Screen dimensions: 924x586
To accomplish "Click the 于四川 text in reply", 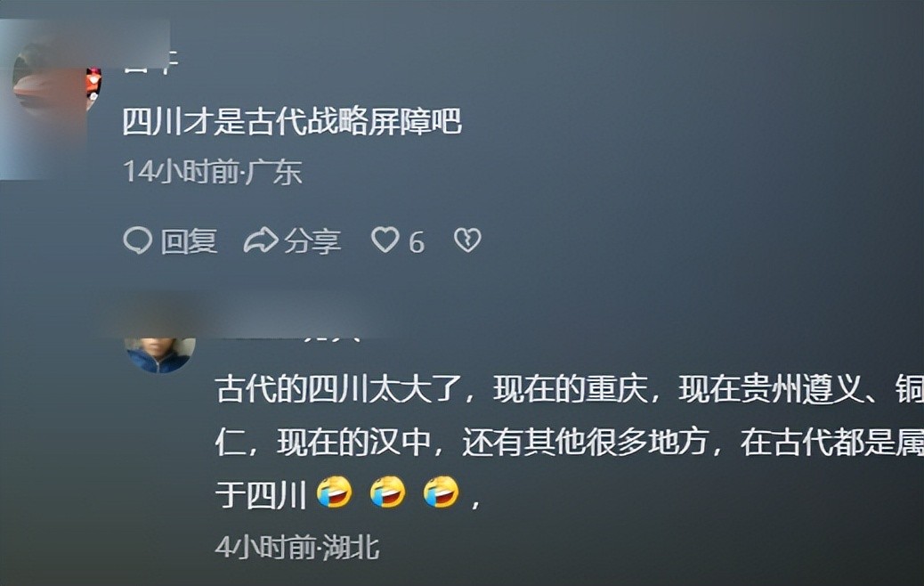I will point(261,494).
